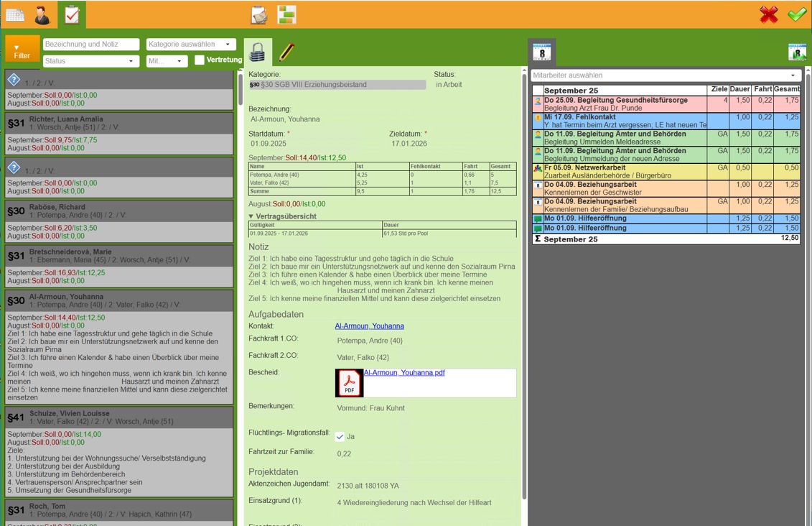Select the clipboard checkmark tasks tab
The image size is (812, 526).
[72, 14]
